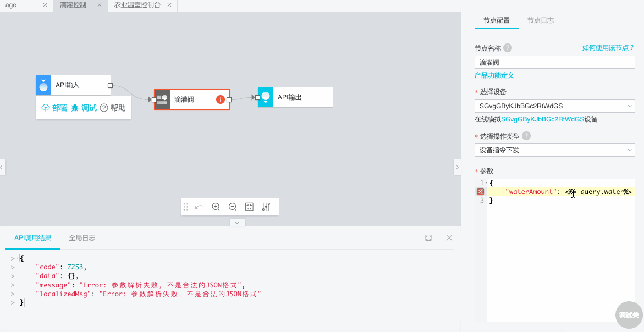Click the API输入 node output port
Image resolution: width=644 pixels, height=332 pixels.
coord(110,85)
